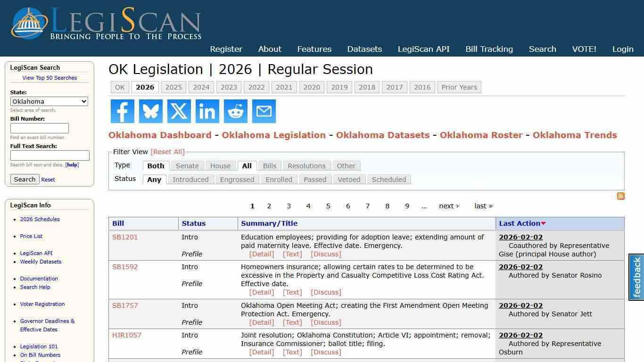Open the Datasets menu item
Screen dimensions: 644x362
364,49
